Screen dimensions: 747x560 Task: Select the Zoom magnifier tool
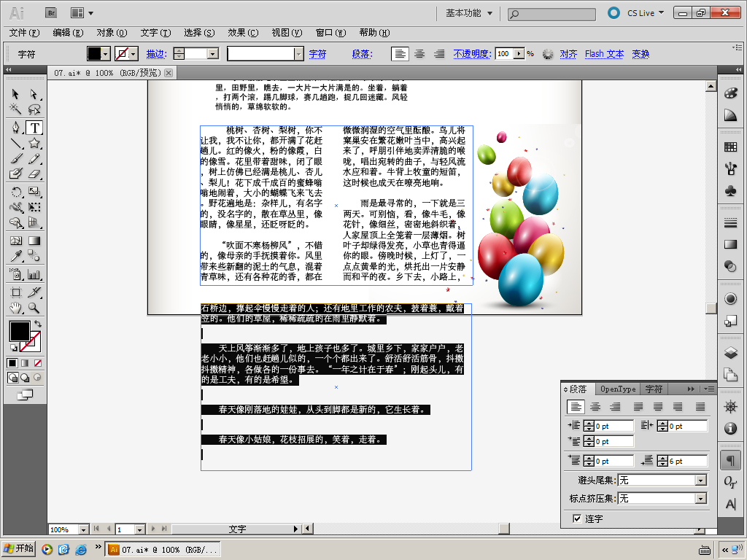click(x=34, y=308)
